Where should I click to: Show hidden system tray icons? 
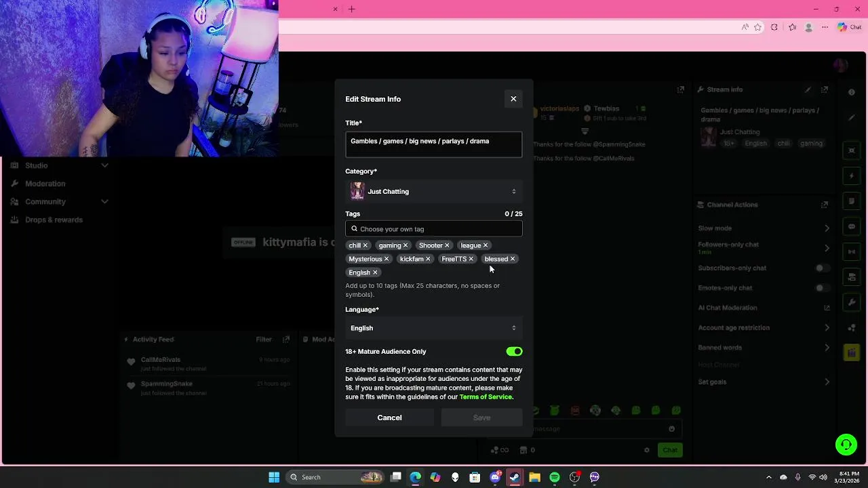coord(768,477)
